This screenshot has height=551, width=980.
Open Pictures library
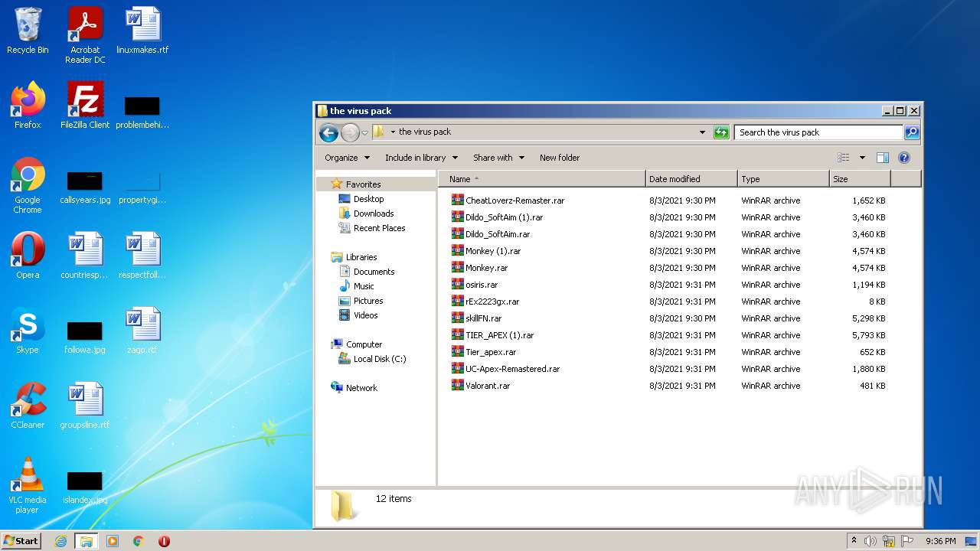(368, 301)
